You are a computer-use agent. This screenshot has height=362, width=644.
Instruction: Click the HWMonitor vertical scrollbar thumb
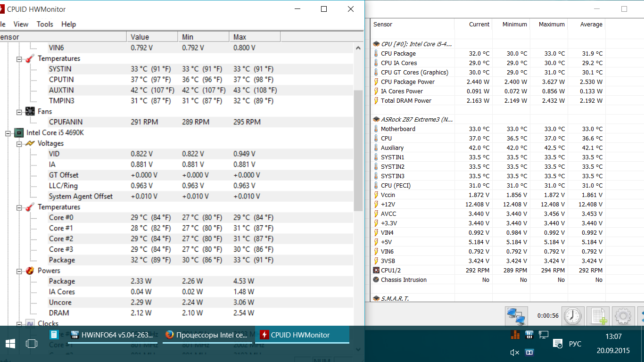[x=358, y=150]
